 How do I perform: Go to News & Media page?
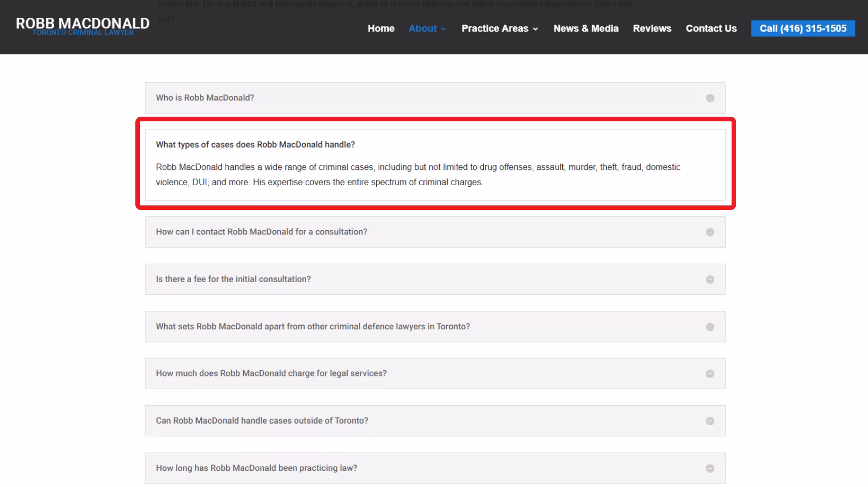click(586, 28)
